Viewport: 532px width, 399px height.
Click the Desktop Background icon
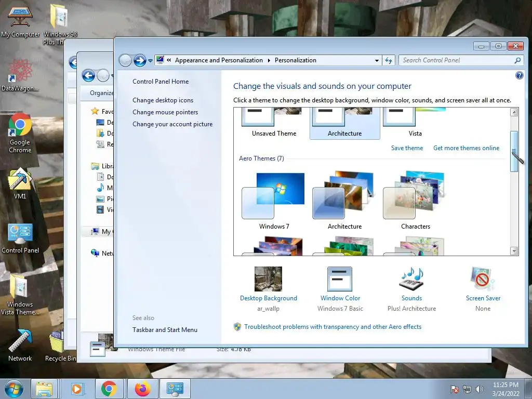point(269,279)
